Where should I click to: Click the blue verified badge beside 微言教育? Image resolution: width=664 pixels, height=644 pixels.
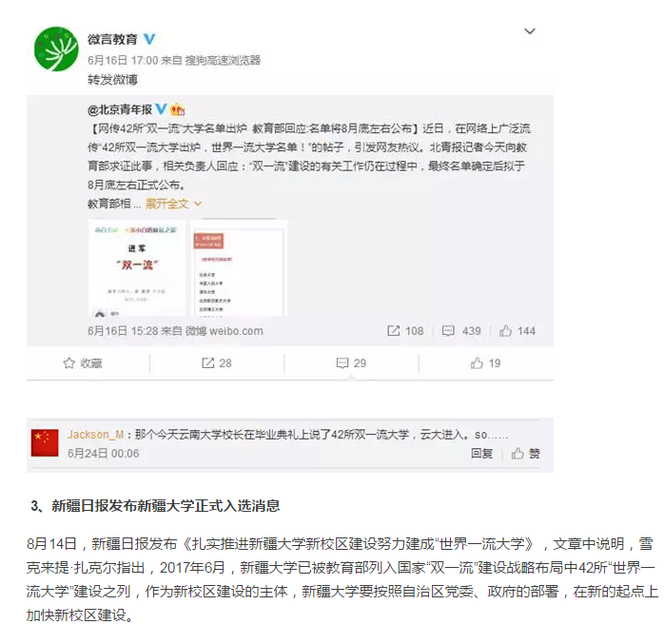(149, 39)
